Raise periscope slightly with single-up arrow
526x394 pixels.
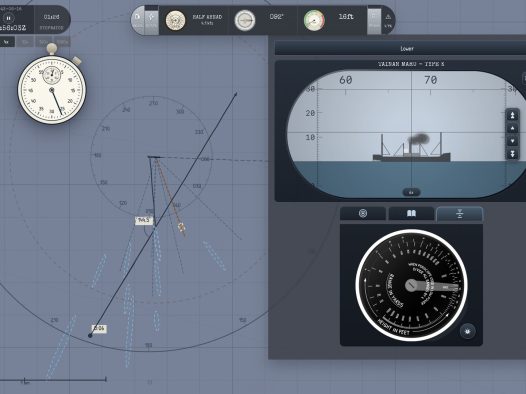pos(513,128)
